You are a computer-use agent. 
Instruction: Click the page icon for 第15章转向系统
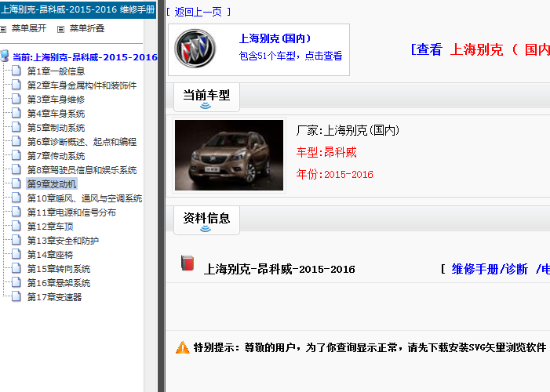[16, 268]
